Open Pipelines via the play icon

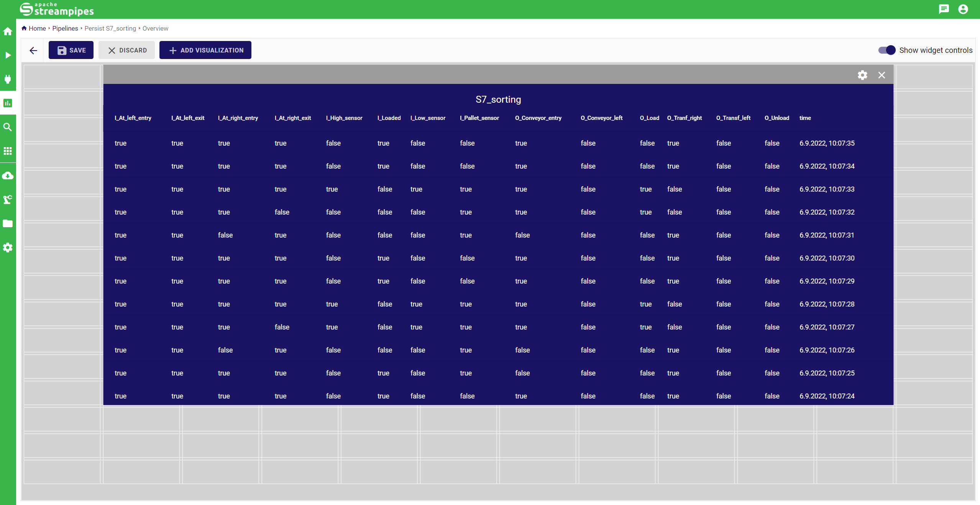pyautogui.click(x=8, y=55)
